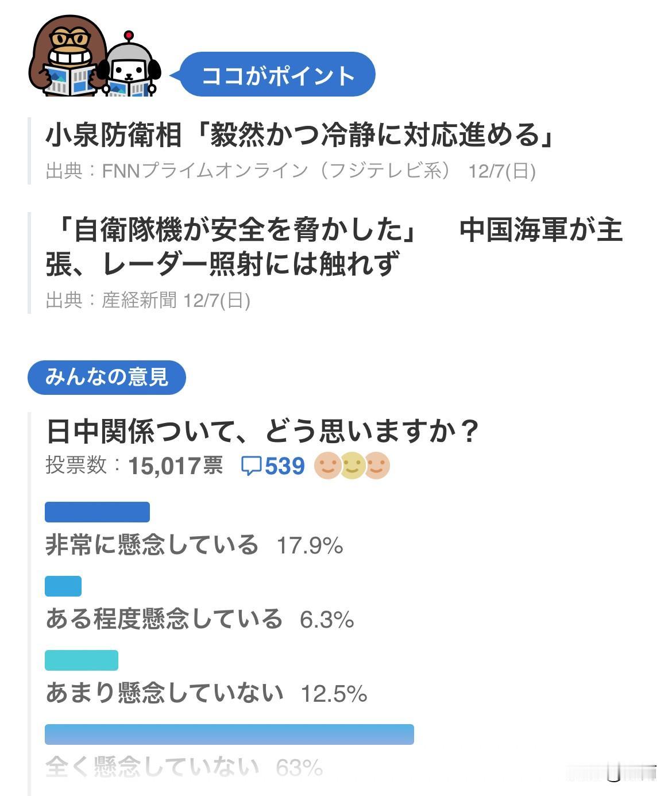Open comments via the speech bubble icon

click(x=253, y=467)
